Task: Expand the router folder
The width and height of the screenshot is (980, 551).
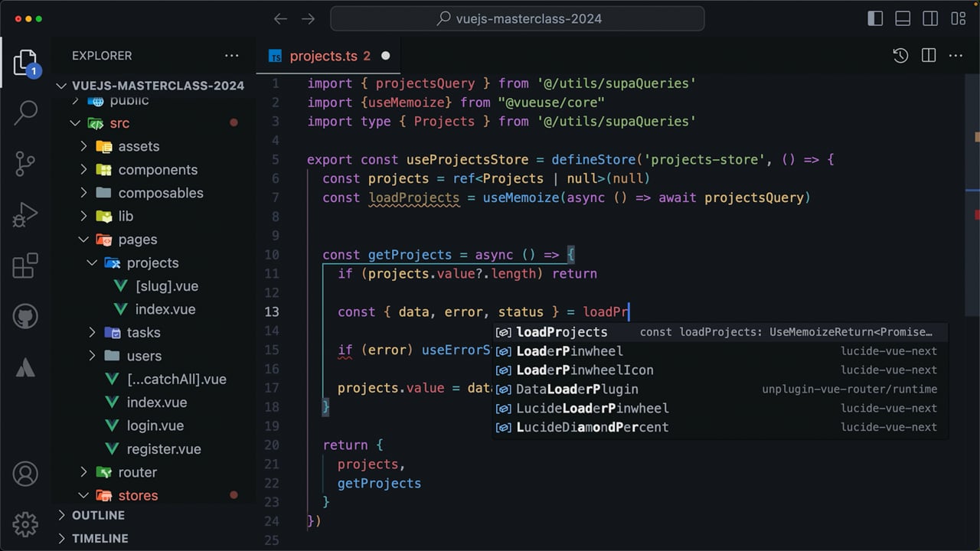Action: click(x=153, y=472)
